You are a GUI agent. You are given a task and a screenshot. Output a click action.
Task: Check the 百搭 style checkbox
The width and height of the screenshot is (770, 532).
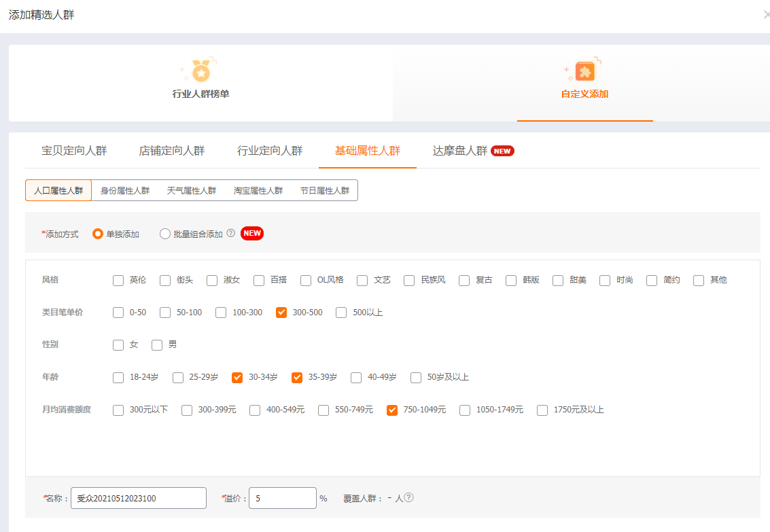(259, 280)
